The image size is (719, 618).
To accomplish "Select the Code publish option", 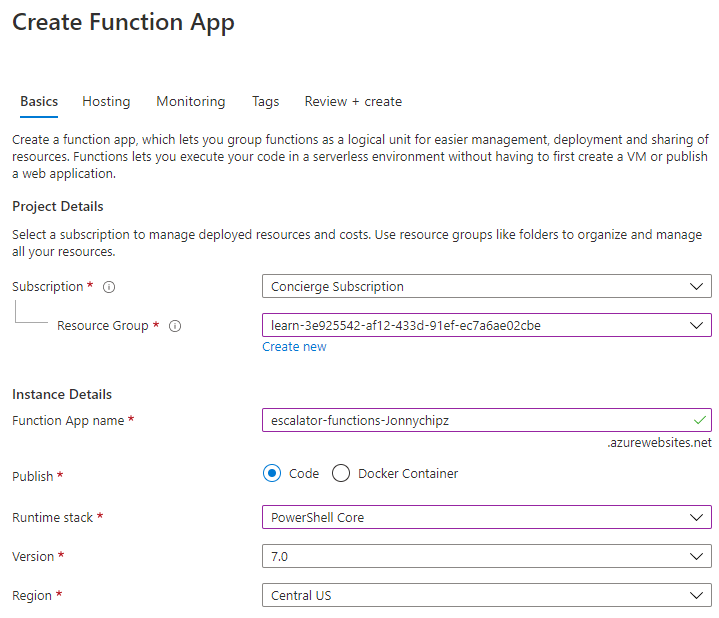I will 273,473.
